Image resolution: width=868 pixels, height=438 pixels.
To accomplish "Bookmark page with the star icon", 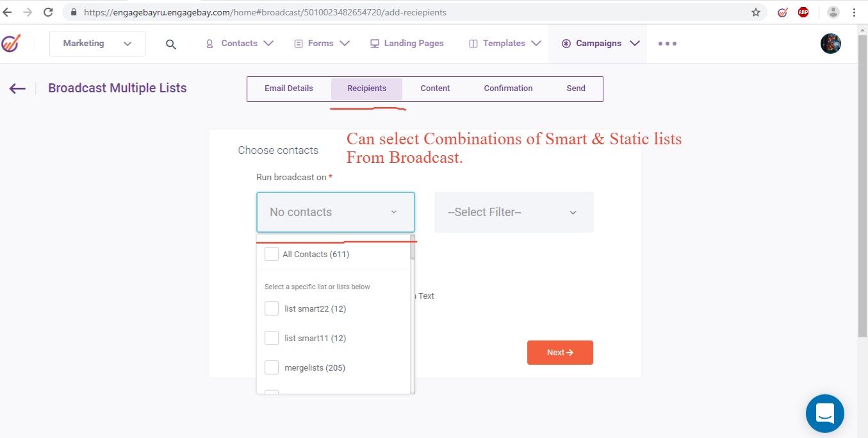I will [x=756, y=12].
